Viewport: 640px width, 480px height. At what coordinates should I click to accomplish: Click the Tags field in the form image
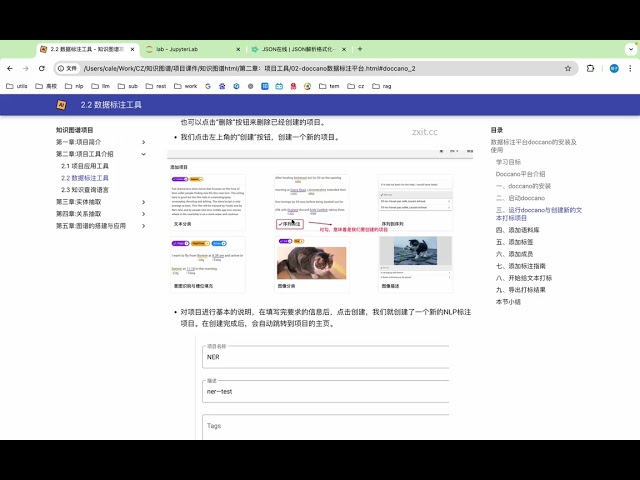326,427
